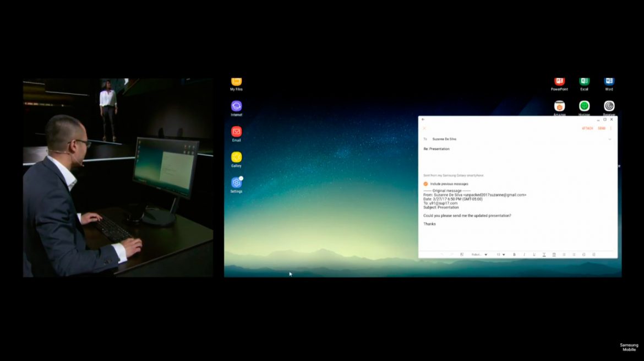Viewport: 644px width, 361px height.
Task: Open the three-dot more options menu
Action: 611,128
